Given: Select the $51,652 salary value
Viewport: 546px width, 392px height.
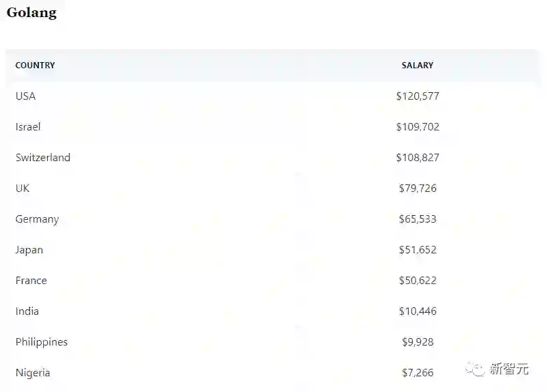Looking at the screenshot, I should (418, 250).
